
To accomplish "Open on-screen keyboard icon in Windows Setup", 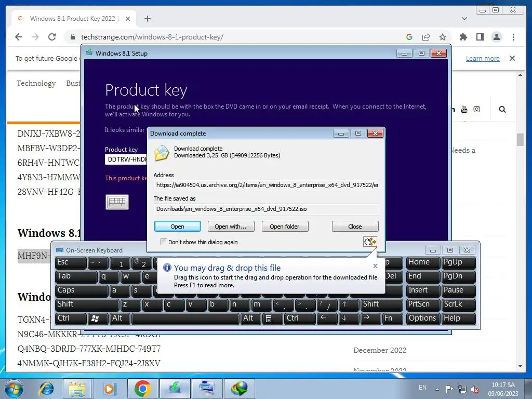I will click(117, 202).
